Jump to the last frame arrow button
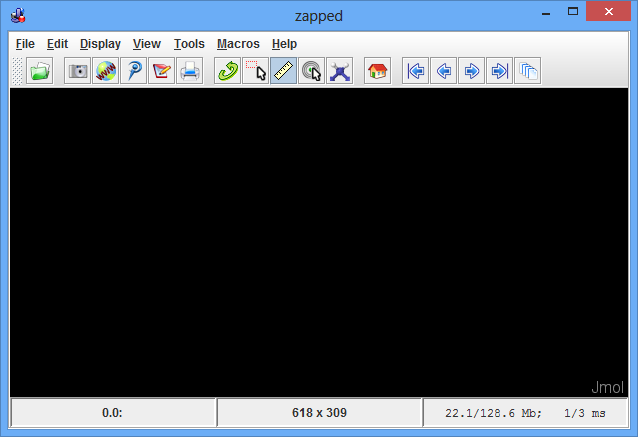 click(x=500, y=71)
